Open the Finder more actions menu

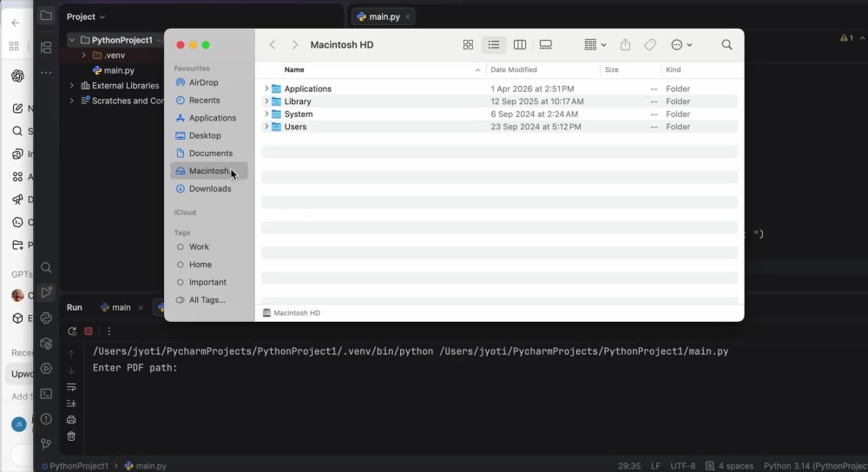pyautogui.click(x=681, y=45)
